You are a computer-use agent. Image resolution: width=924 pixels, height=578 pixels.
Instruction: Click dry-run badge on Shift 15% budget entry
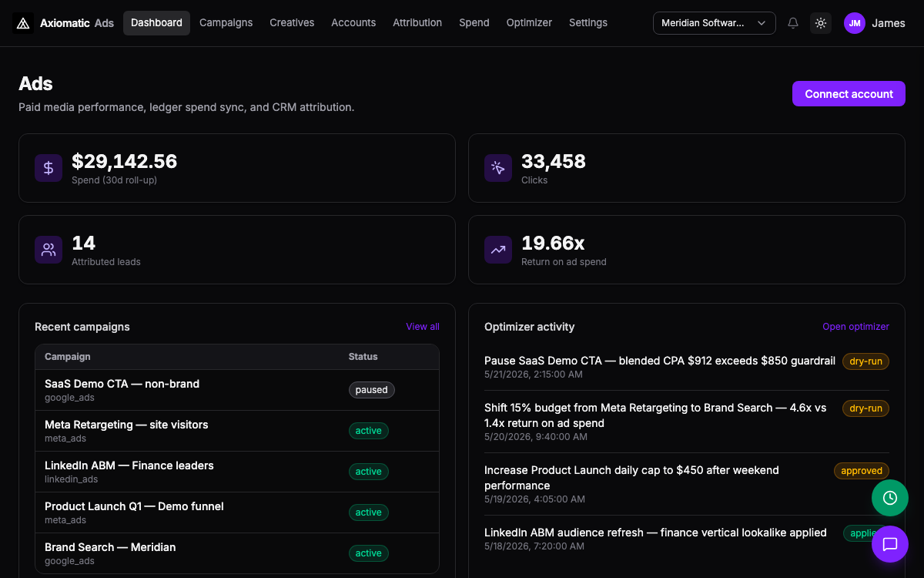[866, 408]
